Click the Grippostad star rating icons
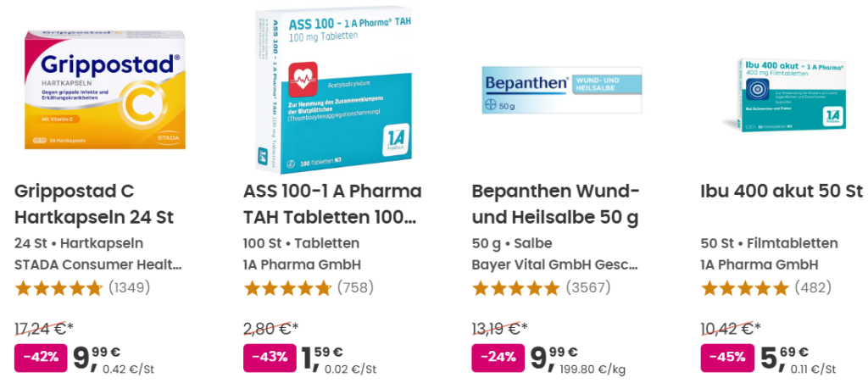 (x=58, y=288)
